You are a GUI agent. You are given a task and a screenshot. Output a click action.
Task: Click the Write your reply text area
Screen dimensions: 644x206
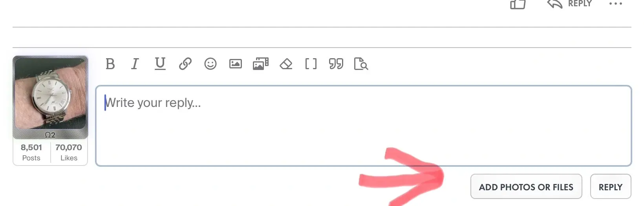pyautogui.click(x=364, y=126)
